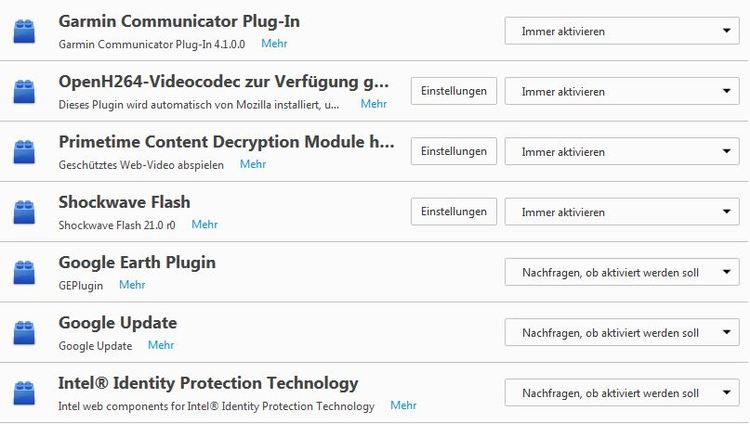Click the Shockwave Flash plugin icon
Screen dimensions: 750x424
coord(24,212)
